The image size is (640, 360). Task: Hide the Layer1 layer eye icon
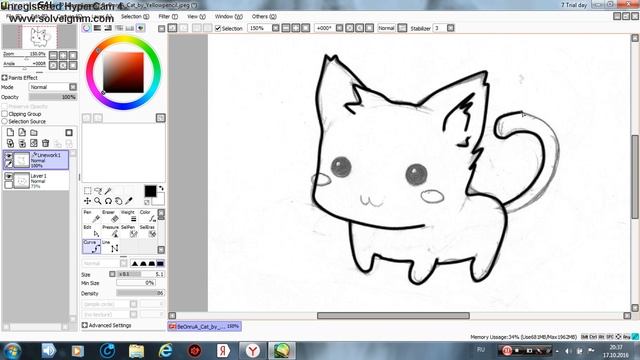coord(9,176)
